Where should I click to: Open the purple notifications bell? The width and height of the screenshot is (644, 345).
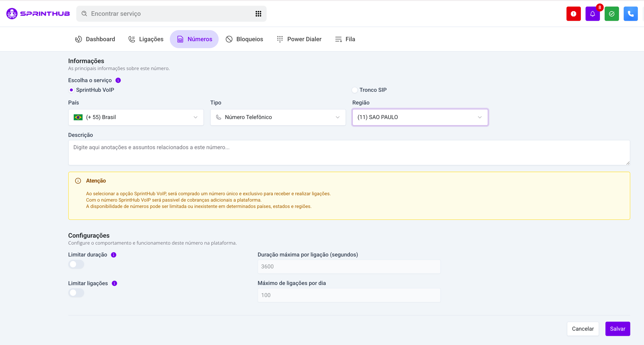pos(592,14)
